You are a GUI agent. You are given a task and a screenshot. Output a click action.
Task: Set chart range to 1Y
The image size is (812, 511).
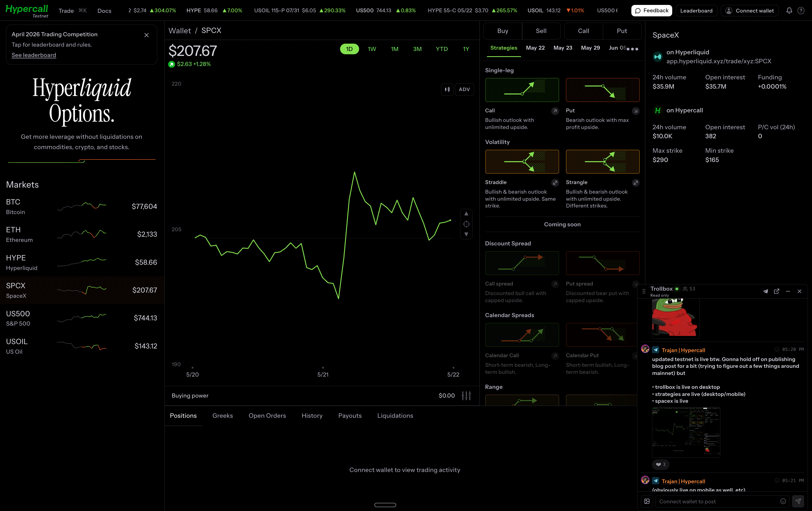click(466, 49)
